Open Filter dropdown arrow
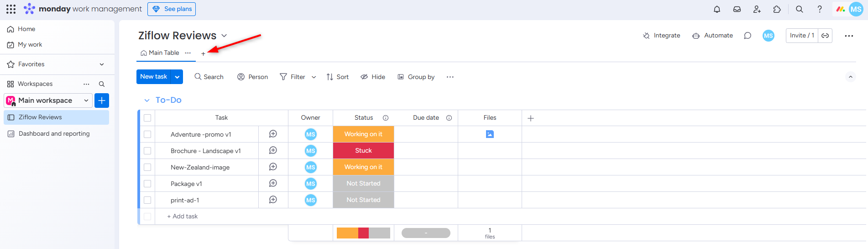 (x=314, y=77)
